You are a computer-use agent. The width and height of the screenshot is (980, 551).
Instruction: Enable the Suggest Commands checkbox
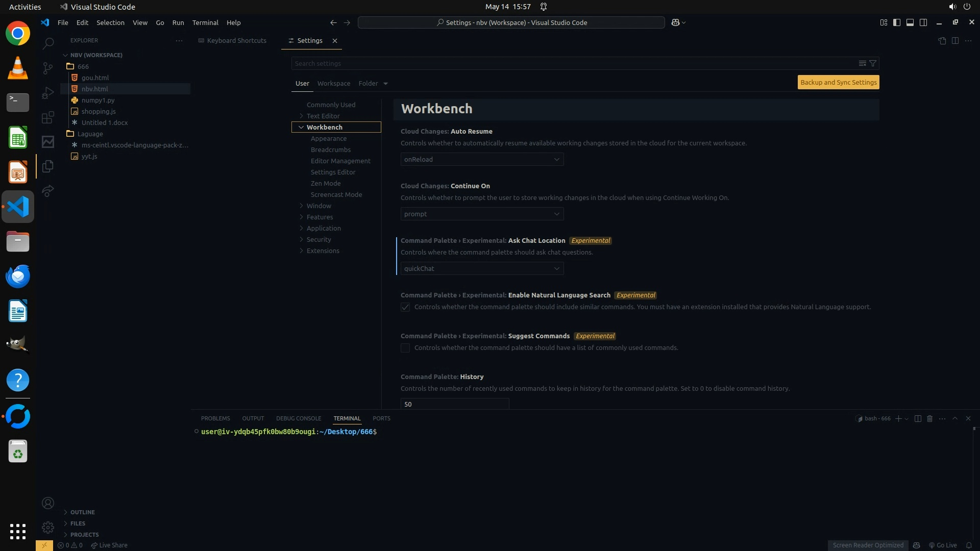405,348
